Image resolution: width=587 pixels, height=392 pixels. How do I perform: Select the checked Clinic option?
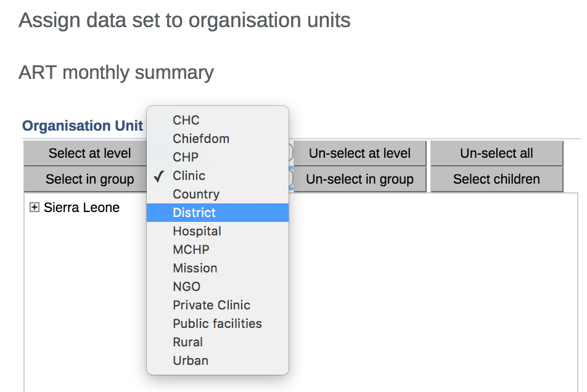click(x=189, y=176)
